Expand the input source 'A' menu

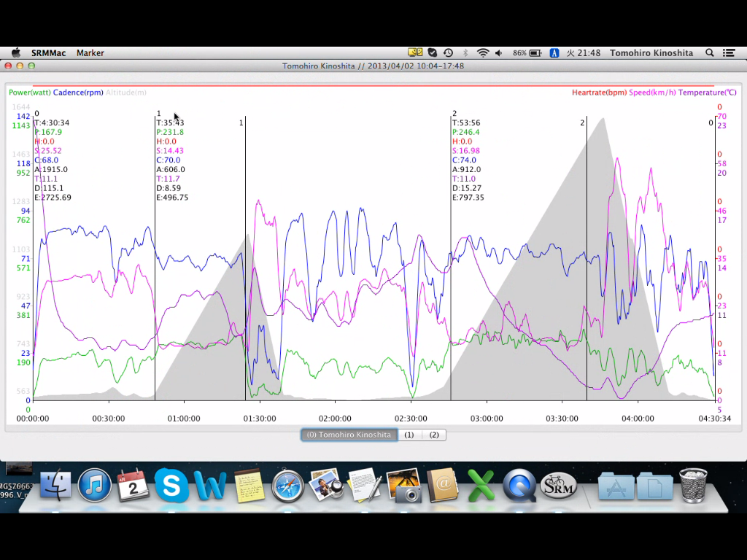[554, 53]
